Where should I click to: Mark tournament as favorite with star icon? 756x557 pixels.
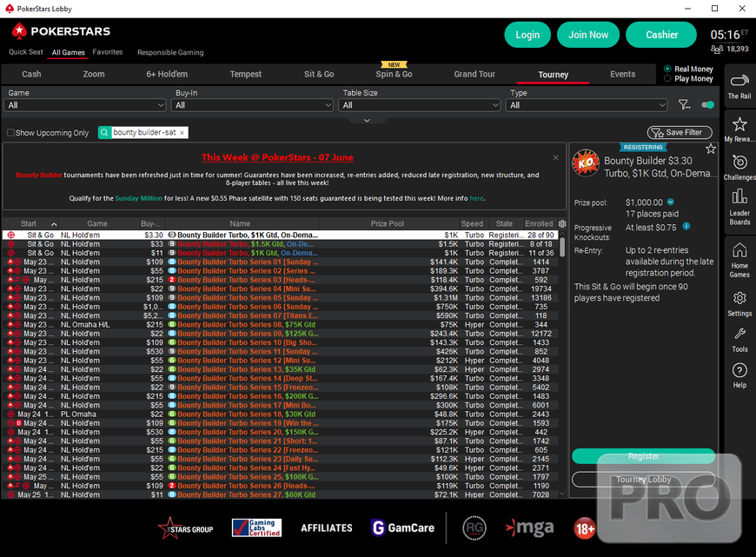(711, 149)
